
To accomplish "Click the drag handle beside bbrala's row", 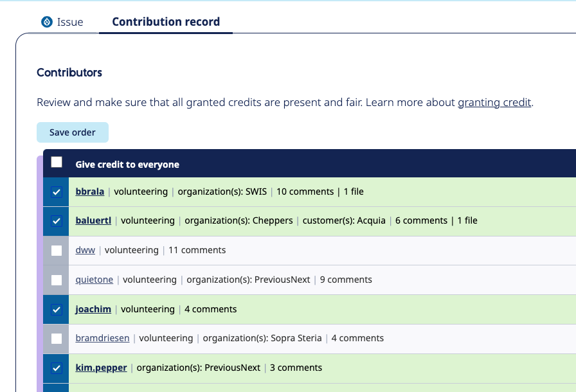I will tap(40, 192).
